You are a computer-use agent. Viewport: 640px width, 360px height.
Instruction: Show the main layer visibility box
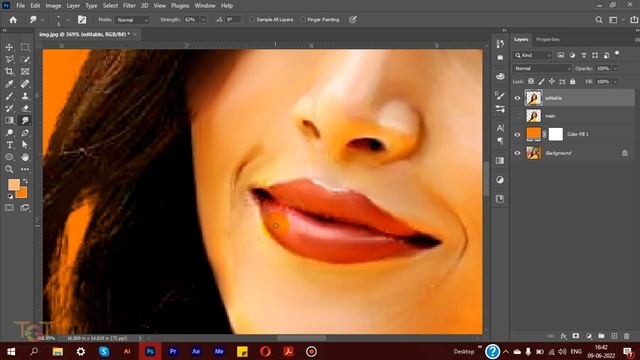tap(517, 116)
